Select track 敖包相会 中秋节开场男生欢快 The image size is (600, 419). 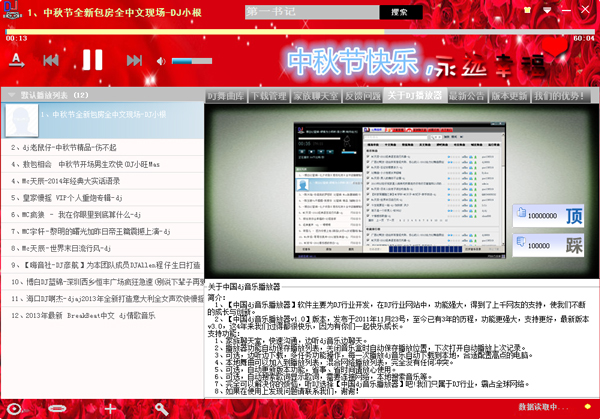point(102,164)
